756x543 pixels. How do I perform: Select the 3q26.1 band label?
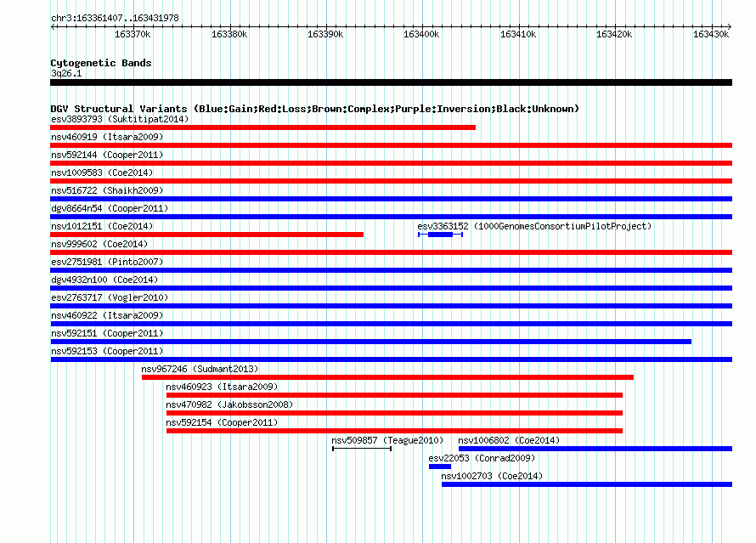point(66,73)
